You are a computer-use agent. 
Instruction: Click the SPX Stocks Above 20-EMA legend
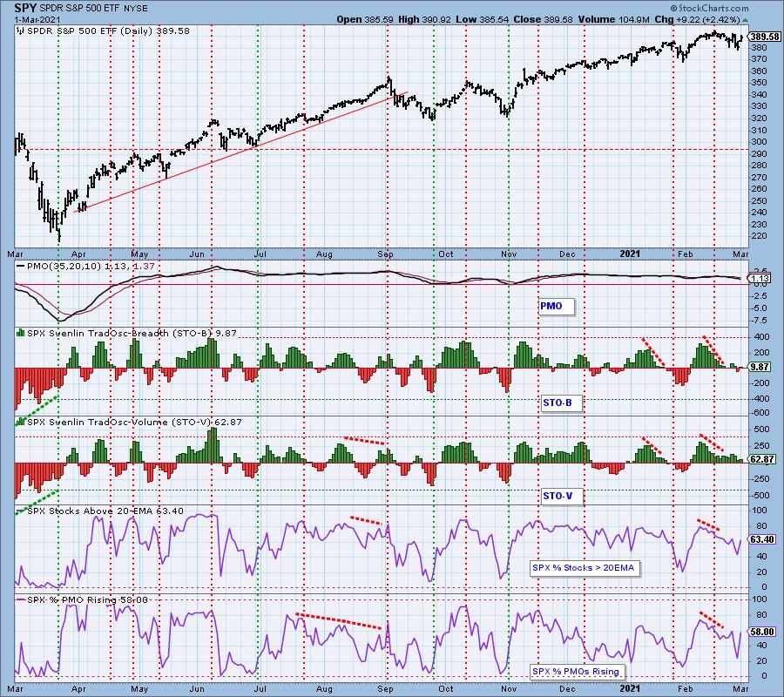click(x=100, y=511)
